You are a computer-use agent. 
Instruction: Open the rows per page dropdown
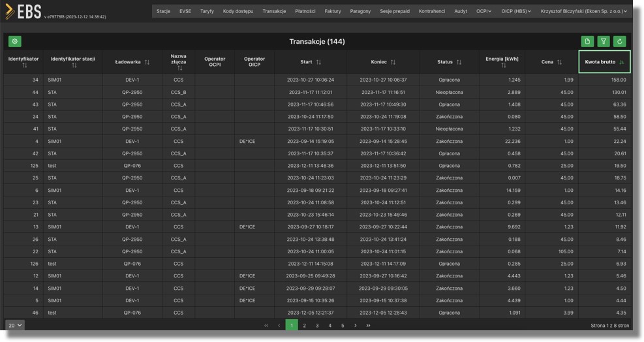(15, 325)
